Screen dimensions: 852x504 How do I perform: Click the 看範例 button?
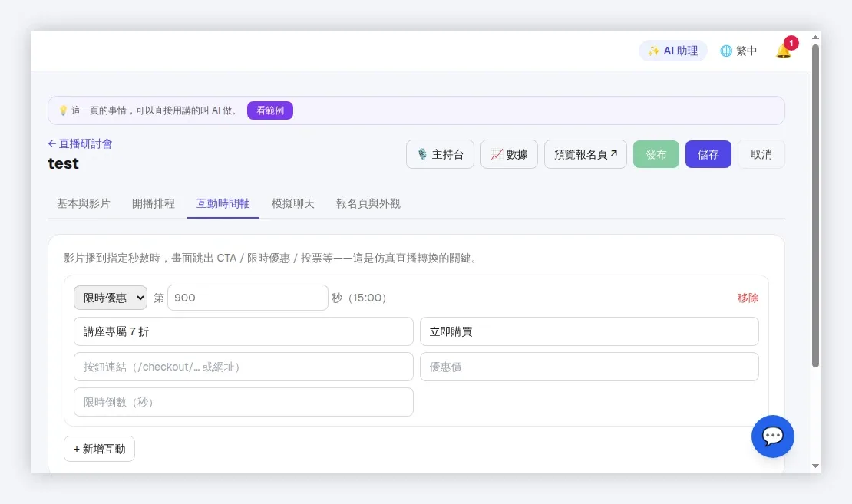pyautogui.click(x=270, y=110)
